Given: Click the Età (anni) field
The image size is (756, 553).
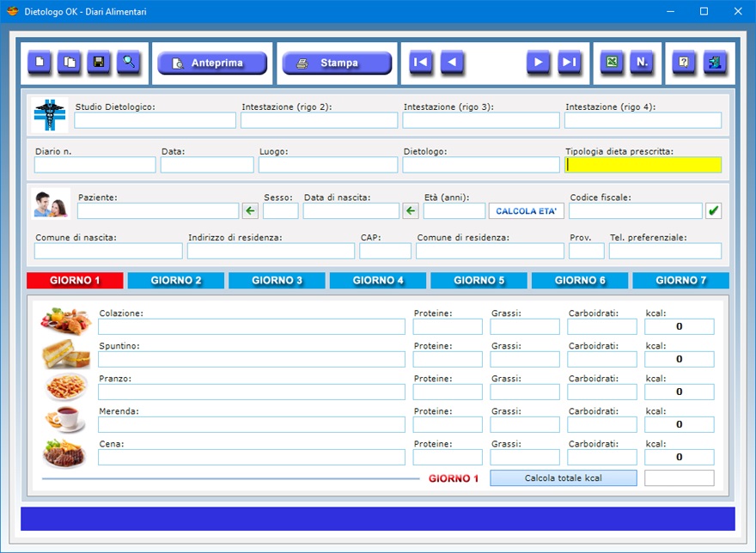Looking at the screenshot, I should click(x=454, y=211).
